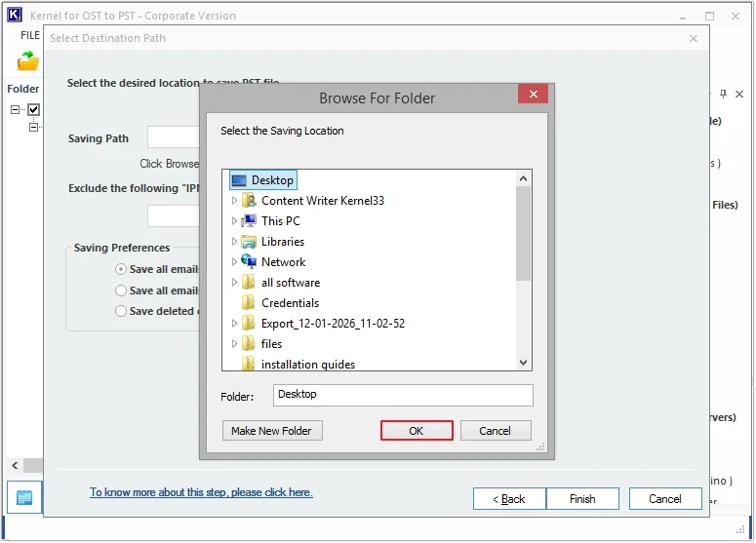Click OK in Browse For Folder

tap(417, 431)
